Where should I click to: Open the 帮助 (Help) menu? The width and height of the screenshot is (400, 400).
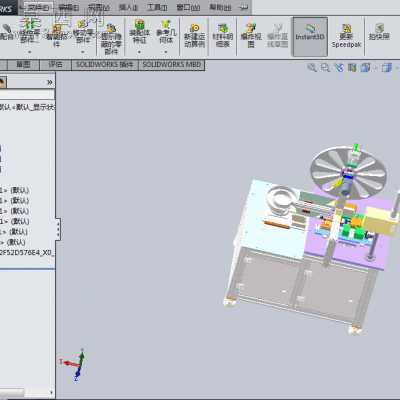[220, 7]
